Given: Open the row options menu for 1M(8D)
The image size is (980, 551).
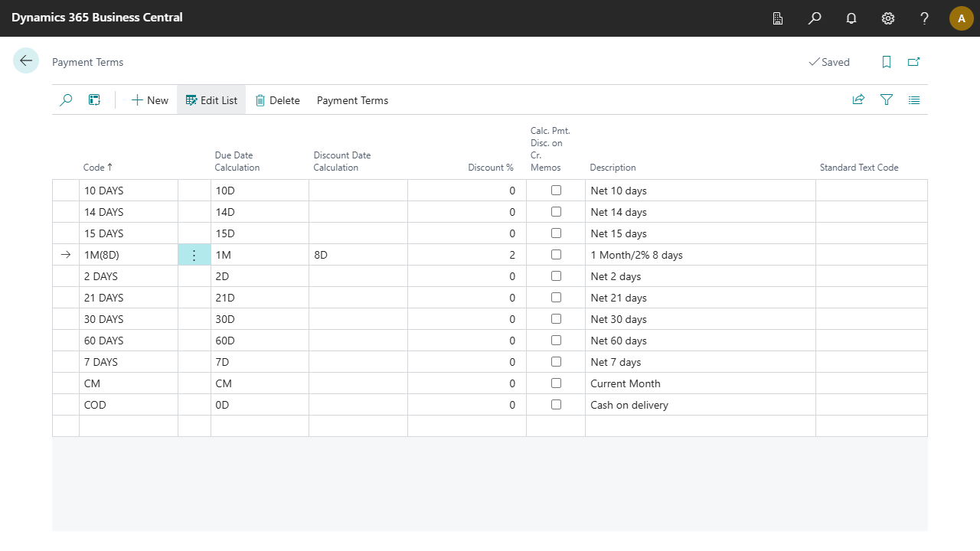Looking at the screenshot, I should pyautogui.click(x=194, y=255).
